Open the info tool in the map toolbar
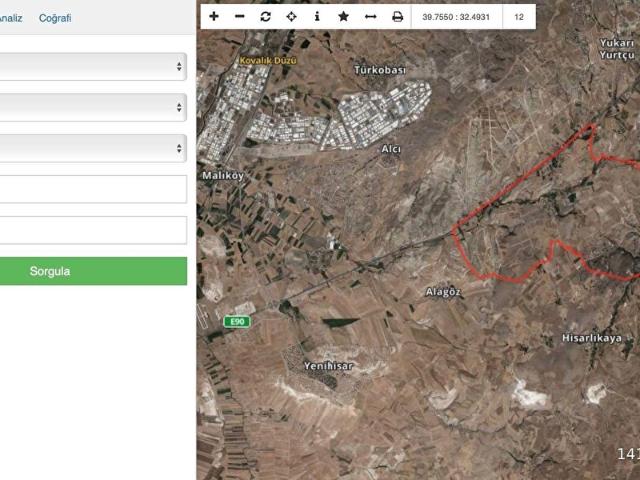This screenshot has height=480, width=640. point(317,16)
